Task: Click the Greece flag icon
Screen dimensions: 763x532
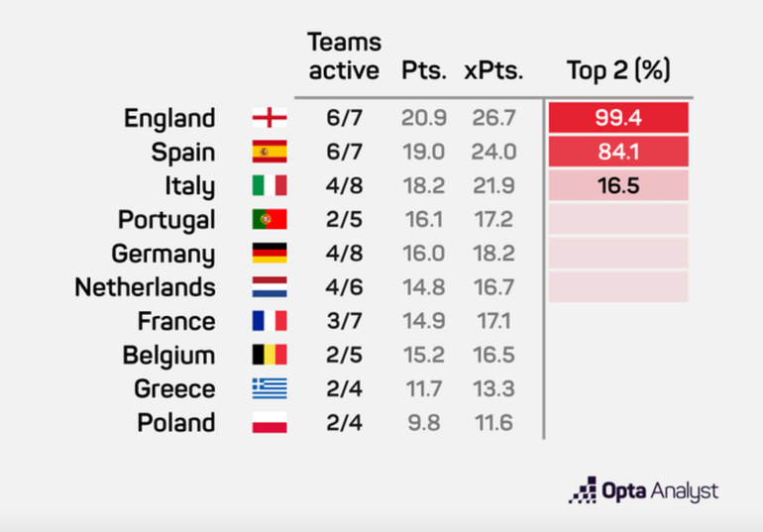Action: pyautogui.click(x=270, y=388)
